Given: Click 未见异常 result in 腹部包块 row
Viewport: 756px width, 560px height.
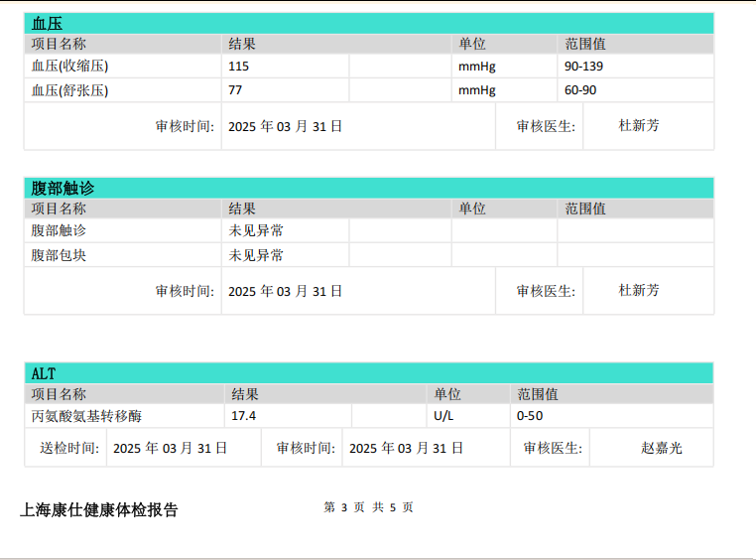Looking at the screenshot, I should [256, 255].
